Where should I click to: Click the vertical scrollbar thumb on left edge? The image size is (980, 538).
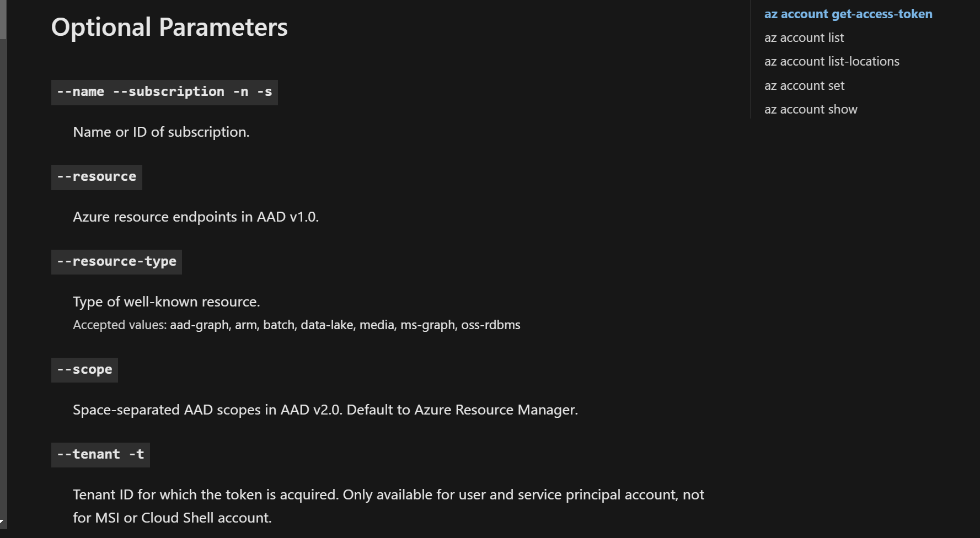tap(3, 20)
